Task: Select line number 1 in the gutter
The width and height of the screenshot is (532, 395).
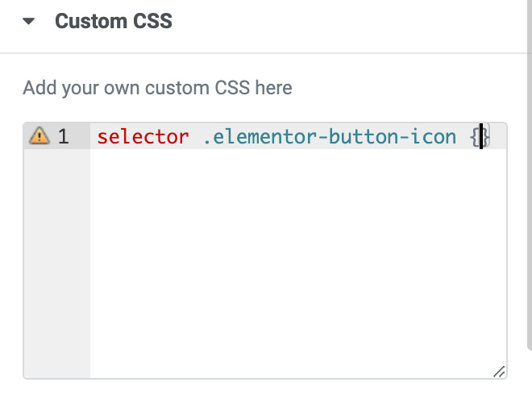Action: [63, 136]
